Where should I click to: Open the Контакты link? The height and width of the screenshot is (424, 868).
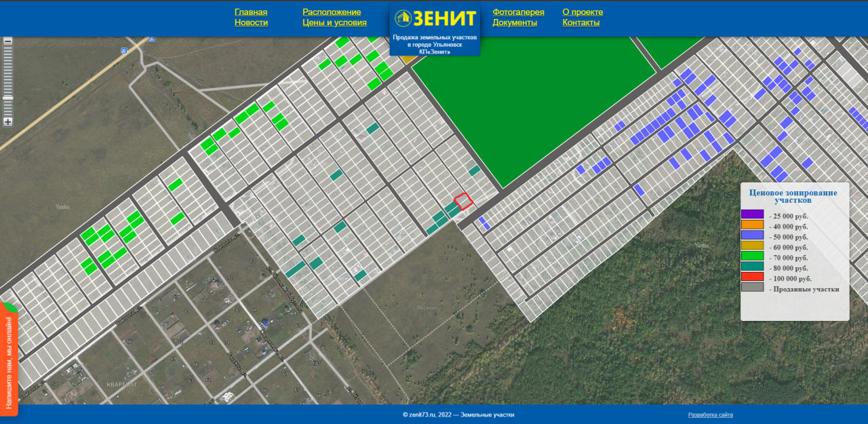tap(580, 22)
